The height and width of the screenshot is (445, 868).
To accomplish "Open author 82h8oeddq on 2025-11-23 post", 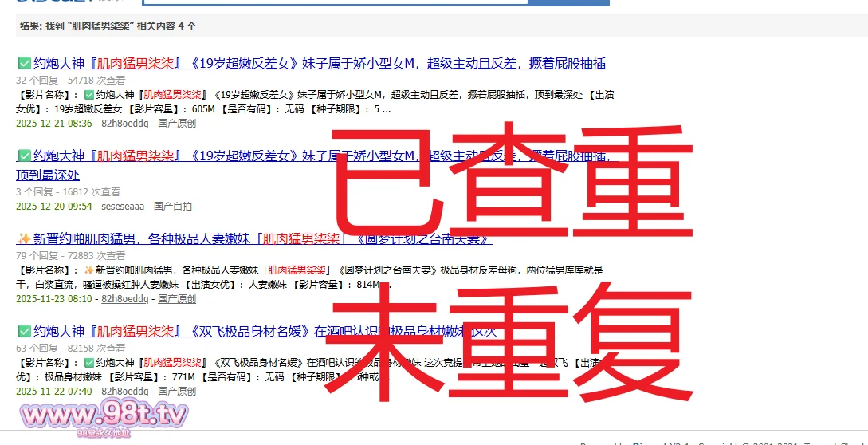I will [x=124, y=299].
